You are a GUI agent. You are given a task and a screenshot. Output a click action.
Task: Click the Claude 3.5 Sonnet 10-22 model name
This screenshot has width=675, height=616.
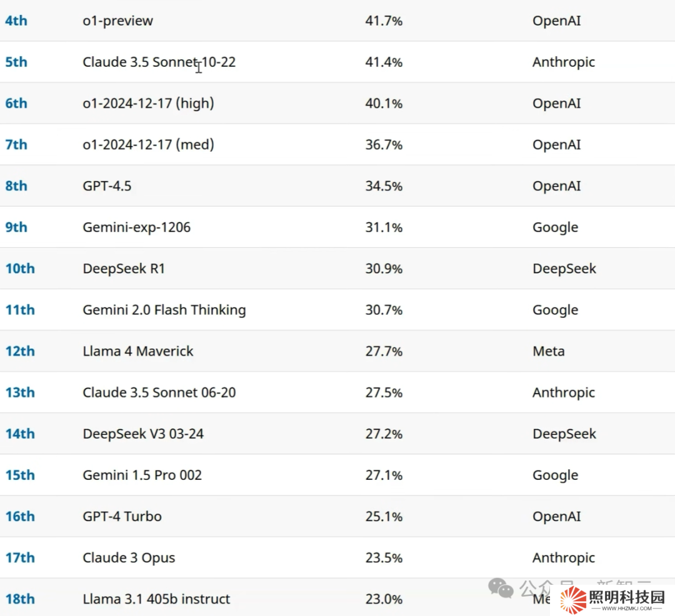point(159,62)
